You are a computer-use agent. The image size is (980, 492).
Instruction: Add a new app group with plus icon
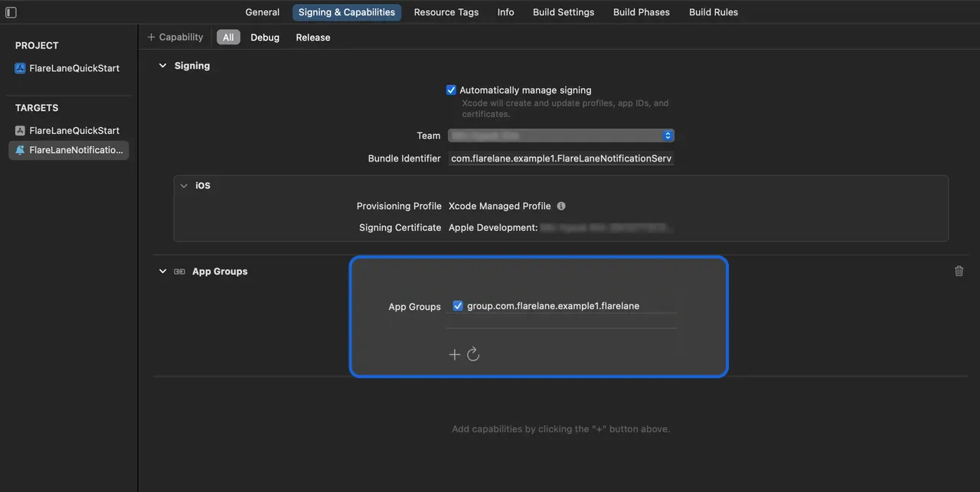pyautogui.click(x=454, y=354)
